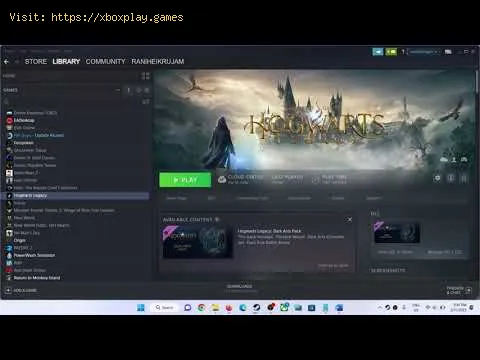
Task: Open the advanced filter icon by search
Action: click(x=146, y=101)
